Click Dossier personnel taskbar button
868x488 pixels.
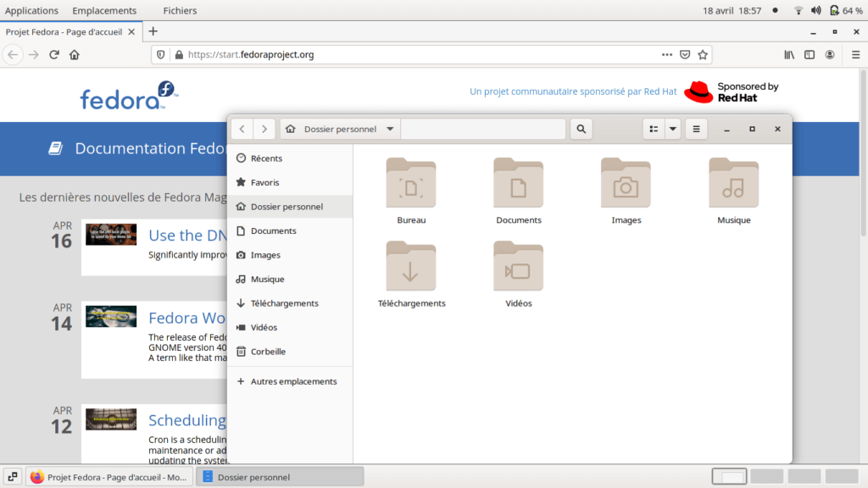point(280,477)
